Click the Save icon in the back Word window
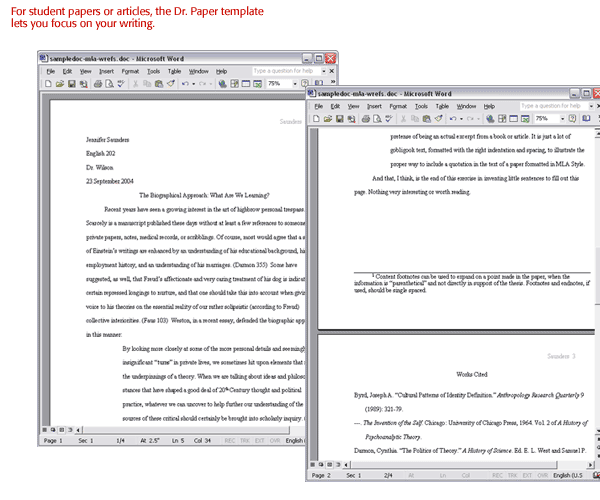Viewport: 600px width, 500px height. pos(71,85)
